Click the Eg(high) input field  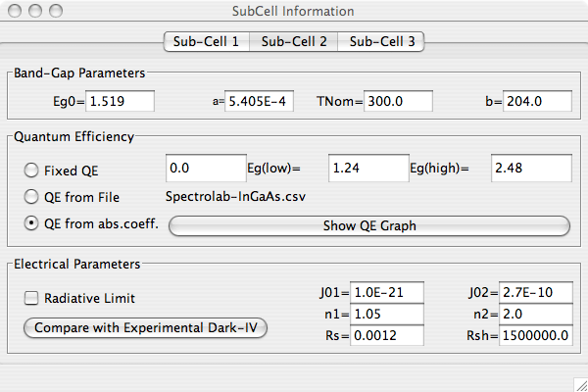530,169
